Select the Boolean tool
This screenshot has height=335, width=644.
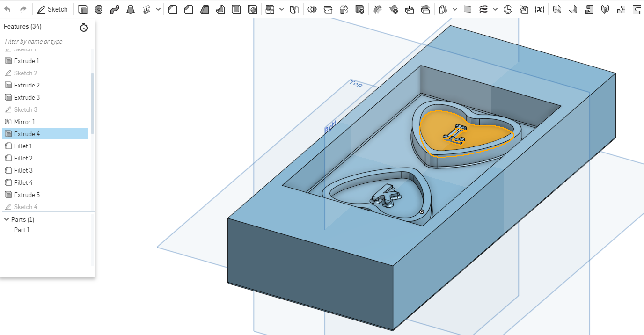point(312,9)
